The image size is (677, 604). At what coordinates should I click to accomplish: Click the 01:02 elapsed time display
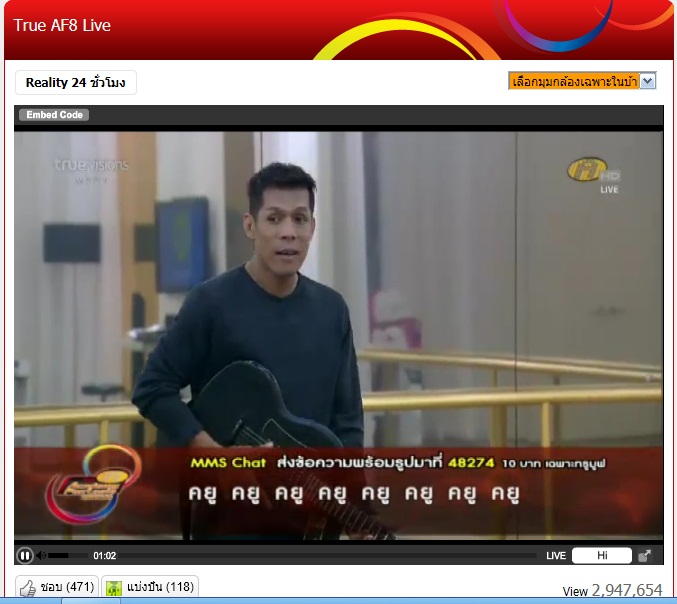click(104, 556)
